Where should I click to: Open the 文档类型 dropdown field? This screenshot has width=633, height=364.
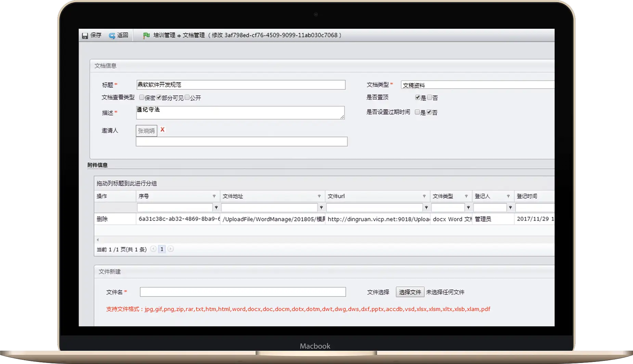pos(477,85)
